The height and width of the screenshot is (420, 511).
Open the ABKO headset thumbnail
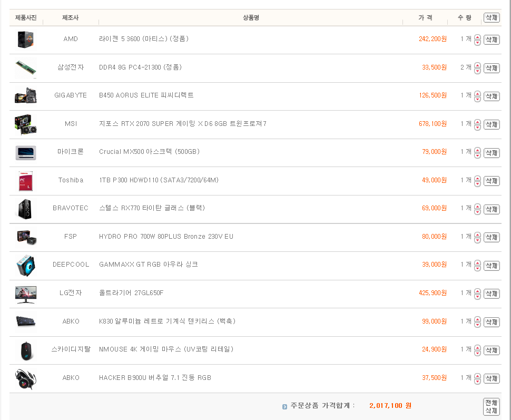[26, 379]
